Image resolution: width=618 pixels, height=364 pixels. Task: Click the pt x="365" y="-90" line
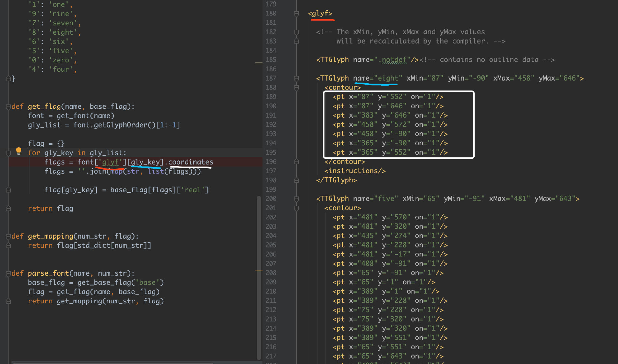(x=390, y=143)
